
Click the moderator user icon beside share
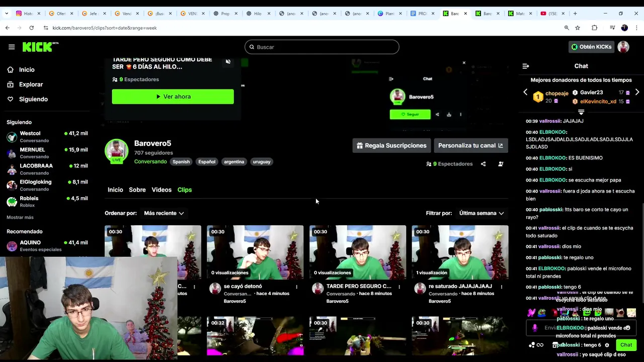pos(501,164)
